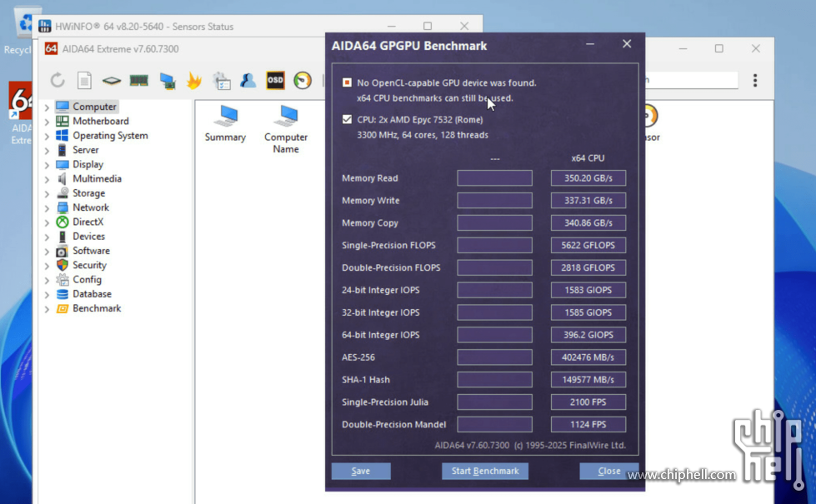This screenshot has height=504, width=816.
Task: Click the 5622 GFLOPS single-precision result
Action: [588, 245]
